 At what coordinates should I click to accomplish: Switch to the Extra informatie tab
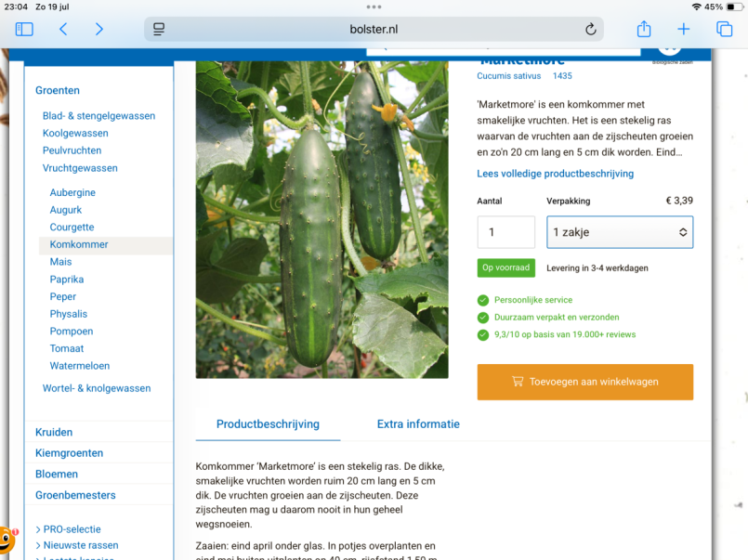(418, 424)
